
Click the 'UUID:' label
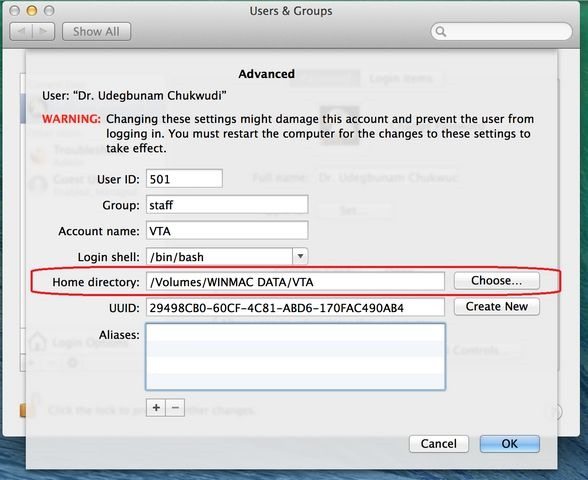pyautogui.click(x=124, y=308)
